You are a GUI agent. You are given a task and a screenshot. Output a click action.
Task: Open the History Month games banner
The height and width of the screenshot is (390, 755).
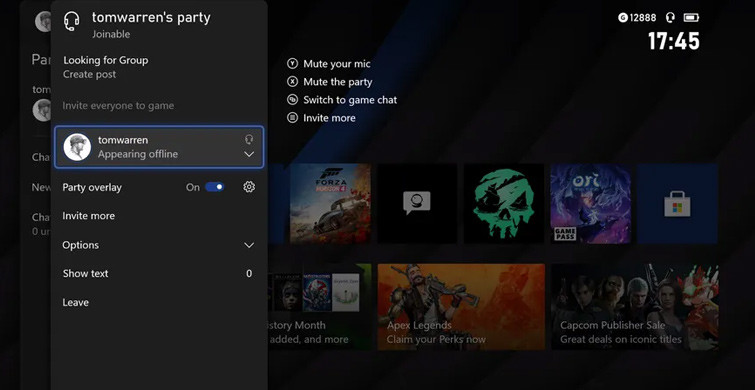point(320,307)
